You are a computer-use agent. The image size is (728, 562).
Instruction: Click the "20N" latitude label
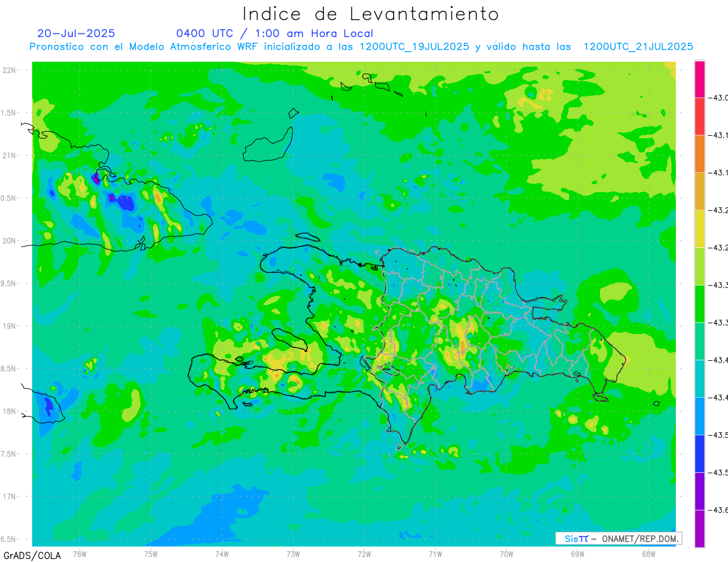[x=10, y=241]
